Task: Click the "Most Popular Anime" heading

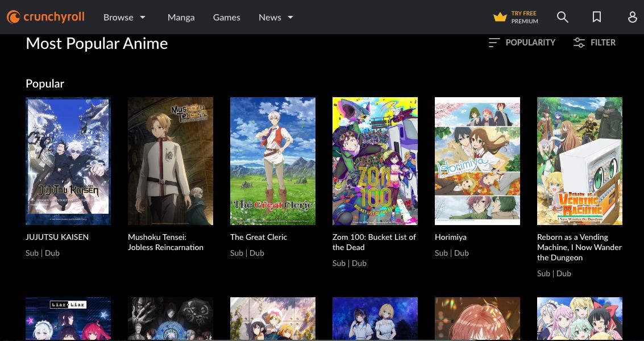Action: (x=97, y=43)
